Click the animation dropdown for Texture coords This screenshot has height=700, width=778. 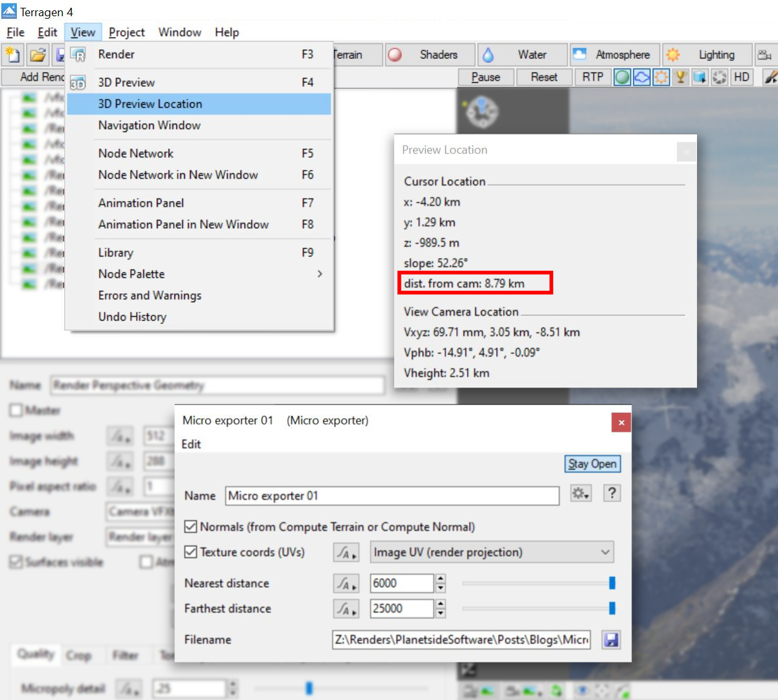click(x=346, y=552)
